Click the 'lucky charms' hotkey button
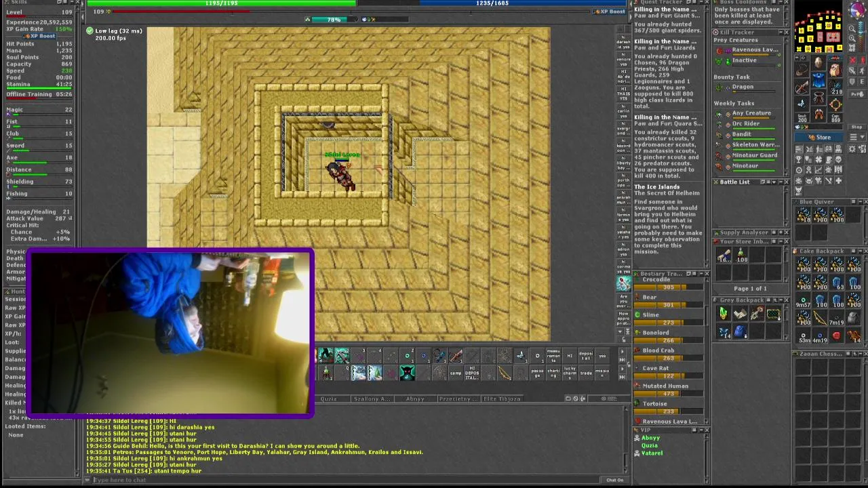 [x=570, y=373]
